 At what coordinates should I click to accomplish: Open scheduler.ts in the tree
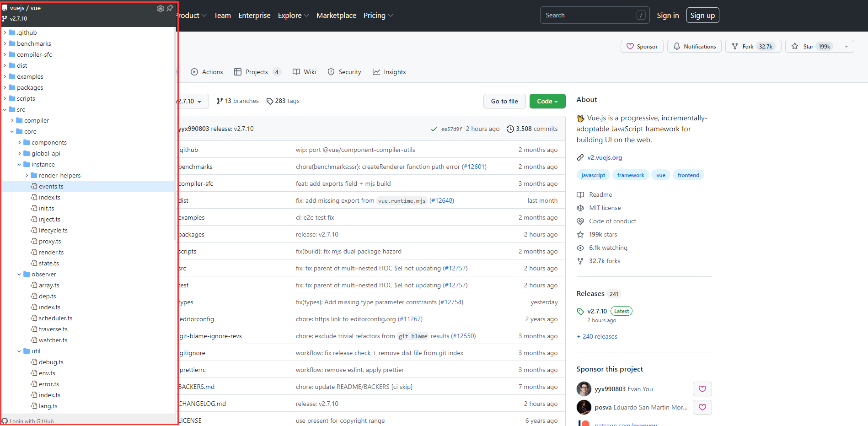point(55,318)
